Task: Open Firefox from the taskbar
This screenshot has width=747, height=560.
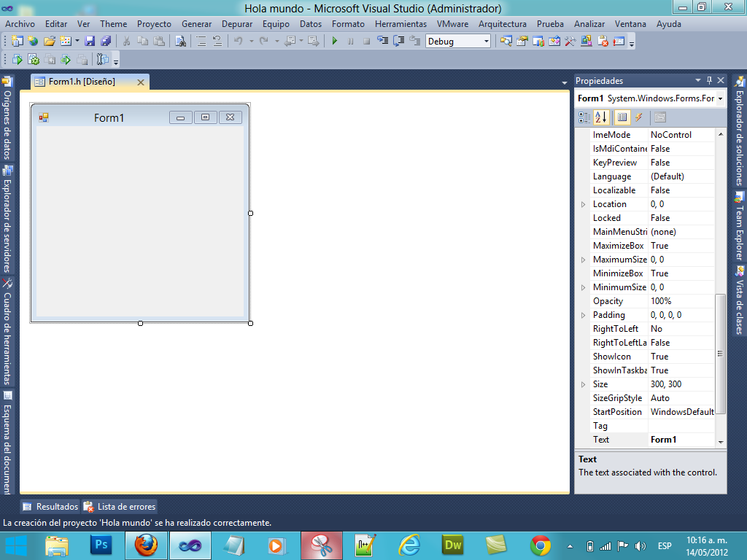Action: 146,545
